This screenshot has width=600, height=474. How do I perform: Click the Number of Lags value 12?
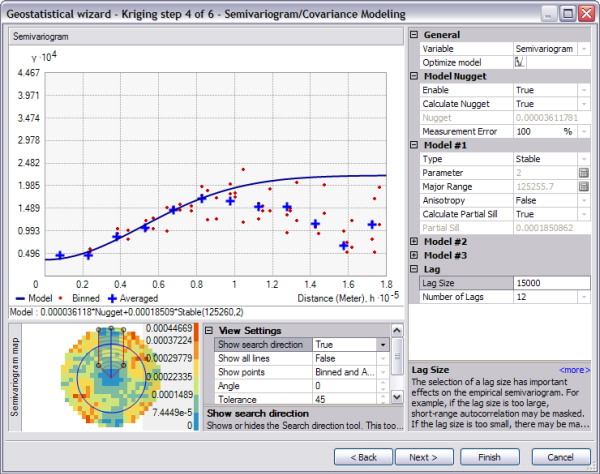tap(521, 297)
